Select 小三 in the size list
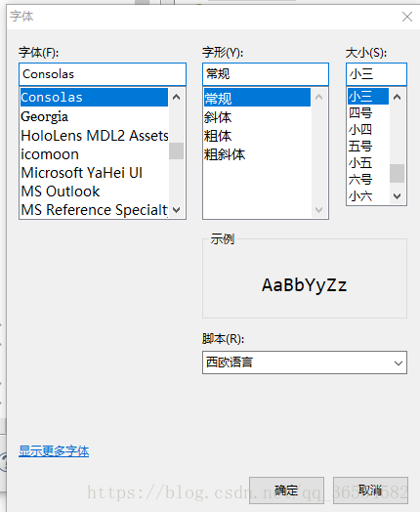Image resolution: width=420 pixels, height=512 pixels. point(368,97)
